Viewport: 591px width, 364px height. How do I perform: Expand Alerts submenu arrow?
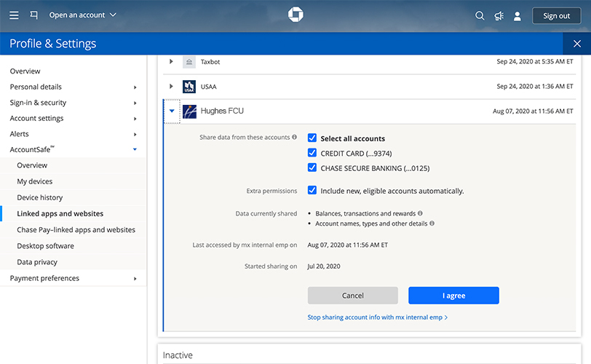click(x=135, y=135)
